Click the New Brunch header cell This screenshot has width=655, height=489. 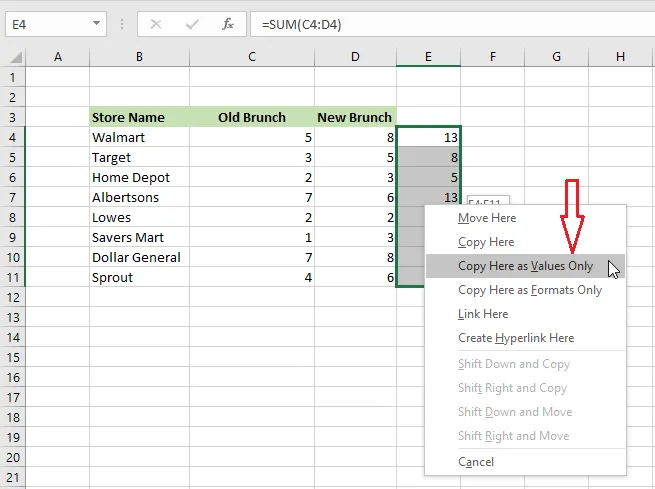coord(355,117)
